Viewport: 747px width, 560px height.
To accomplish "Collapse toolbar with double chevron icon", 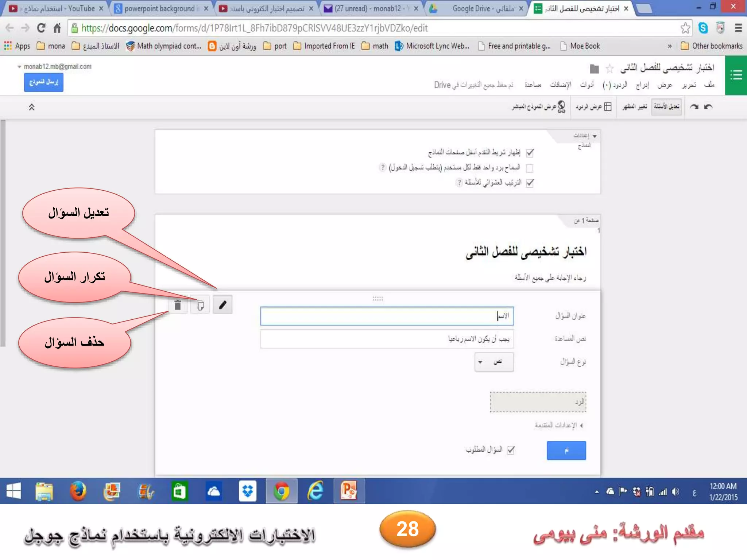I will click(32, 107).
